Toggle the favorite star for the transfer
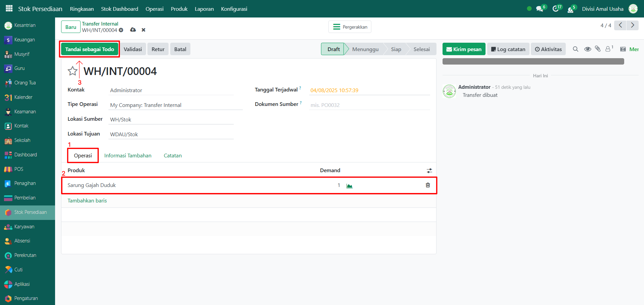Screen dimensions: 644x305 pos(73,71)
